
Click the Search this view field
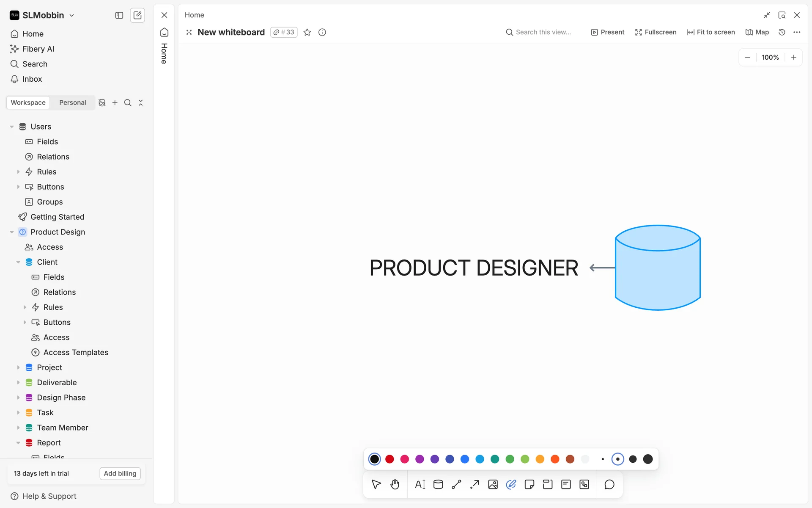pos(543,32)
